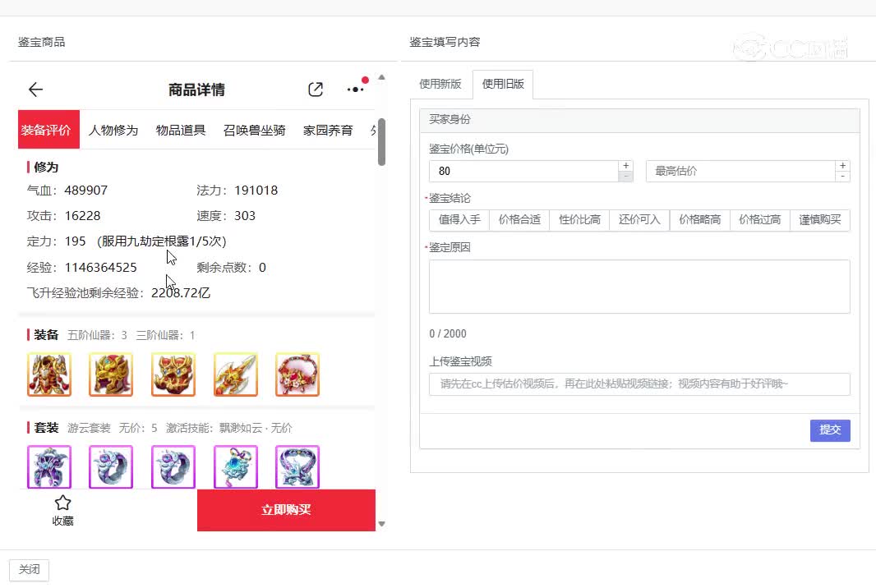
Task: Switch to the 物品道具 tab
Action: click(181, 130)
